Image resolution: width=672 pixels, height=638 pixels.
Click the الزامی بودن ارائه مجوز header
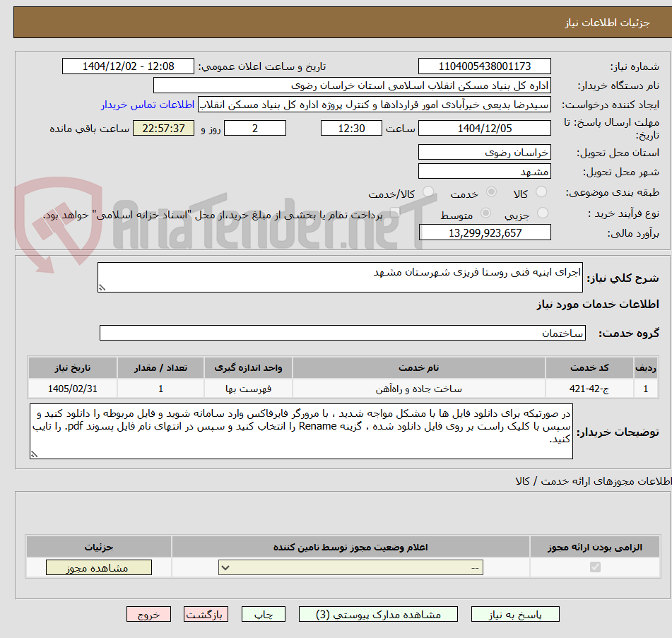[595, 547]
